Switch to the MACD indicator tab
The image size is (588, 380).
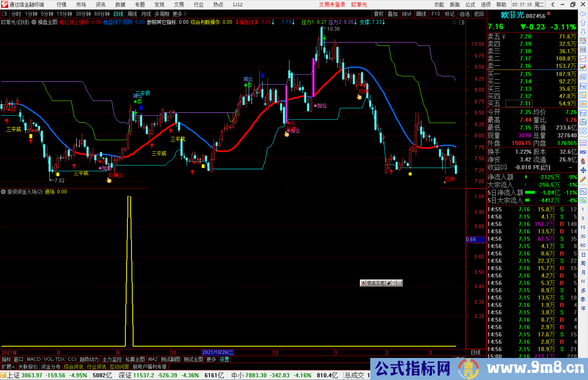coord(33,359)
